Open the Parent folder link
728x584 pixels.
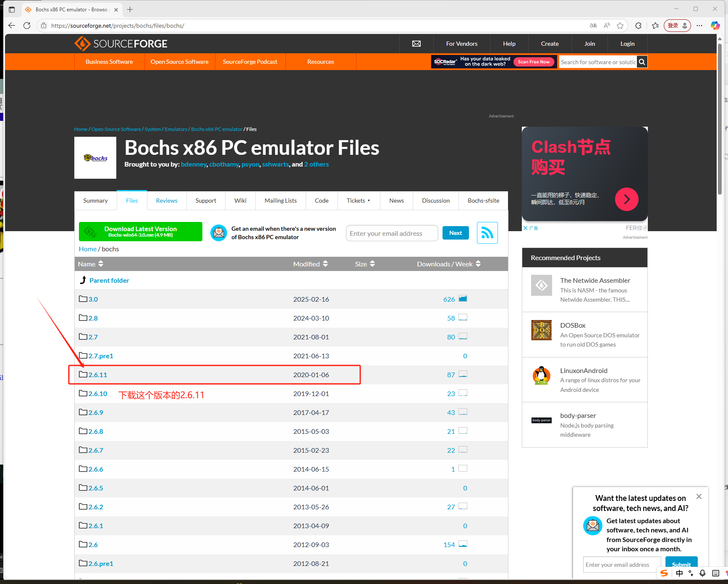coord(109,280)
